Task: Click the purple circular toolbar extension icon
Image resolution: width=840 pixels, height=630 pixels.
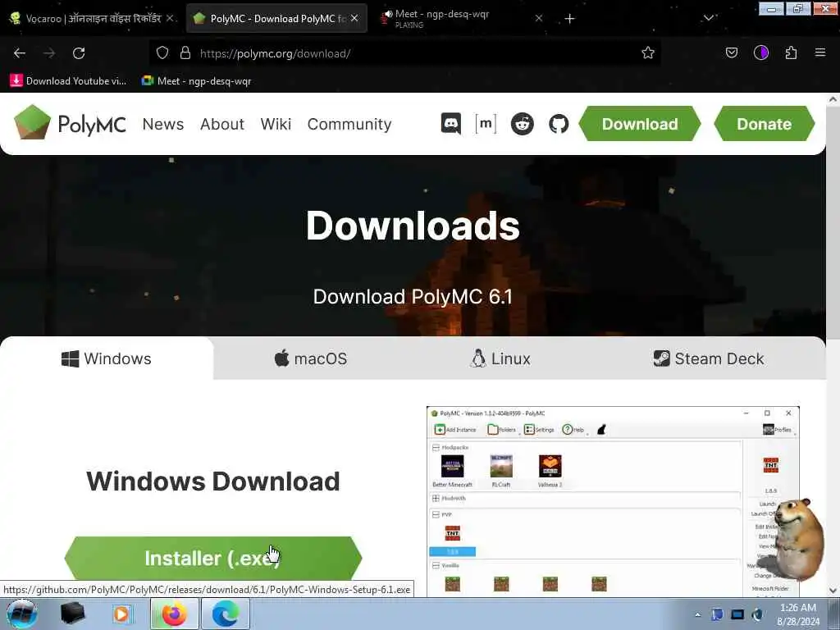Action: 760,52
